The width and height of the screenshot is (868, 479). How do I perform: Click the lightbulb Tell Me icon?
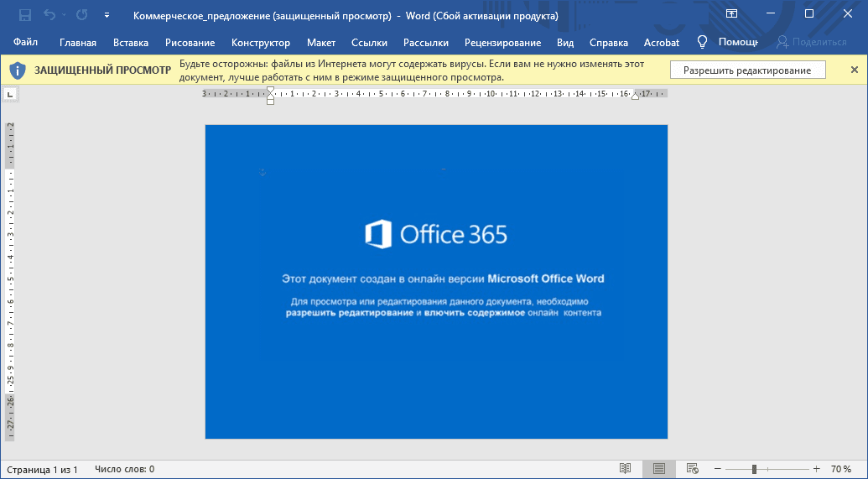coord(702,42)
